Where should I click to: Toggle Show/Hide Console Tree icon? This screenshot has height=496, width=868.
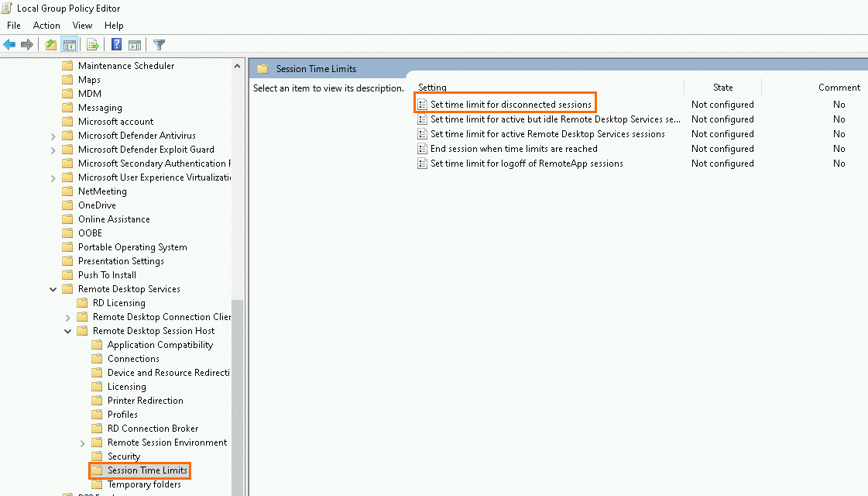(70, 44)
